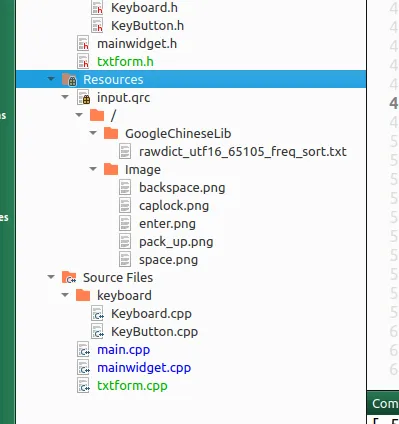This screenshot has height=424, width=399.
Task: Collapse the Source Files node
Action: [x=51, y=277]
